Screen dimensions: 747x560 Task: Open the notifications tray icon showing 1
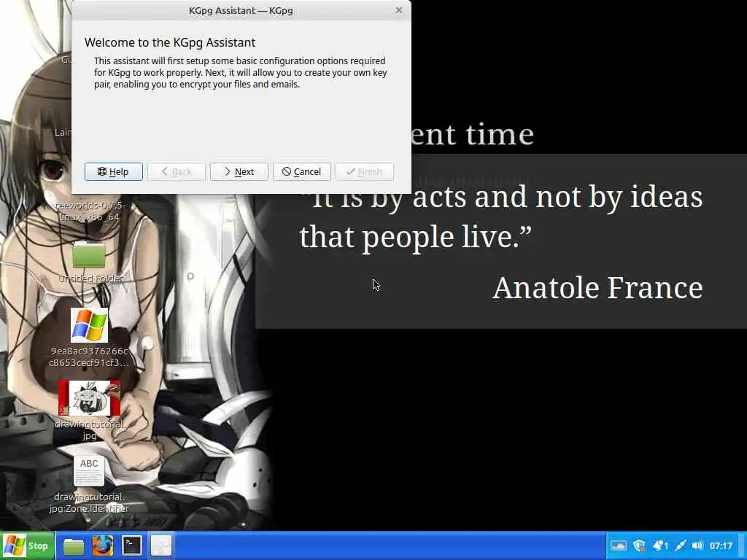pyautogui.click(x=659, y=545)
